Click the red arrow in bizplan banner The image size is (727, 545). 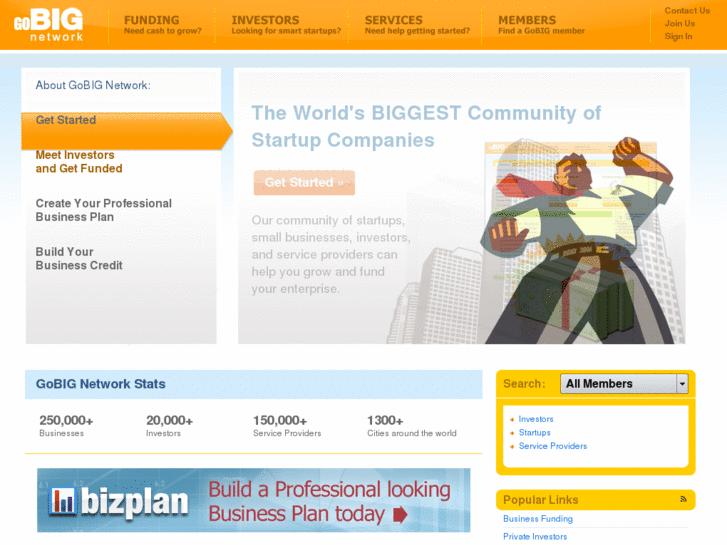point(400,514)
